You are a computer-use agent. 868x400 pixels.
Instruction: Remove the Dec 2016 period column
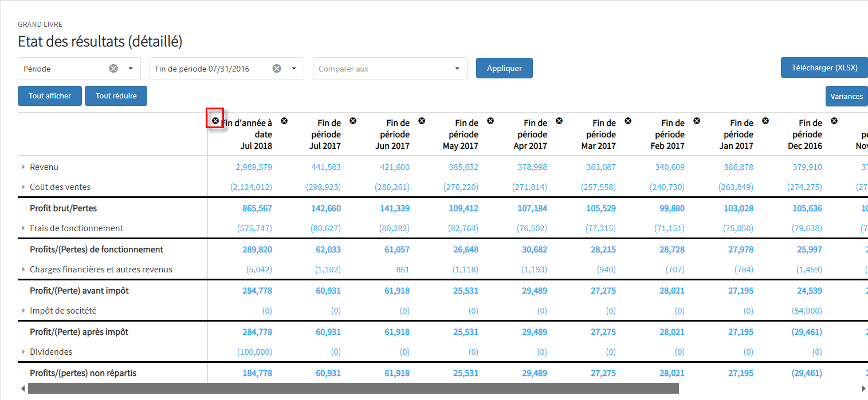[765, 121]
